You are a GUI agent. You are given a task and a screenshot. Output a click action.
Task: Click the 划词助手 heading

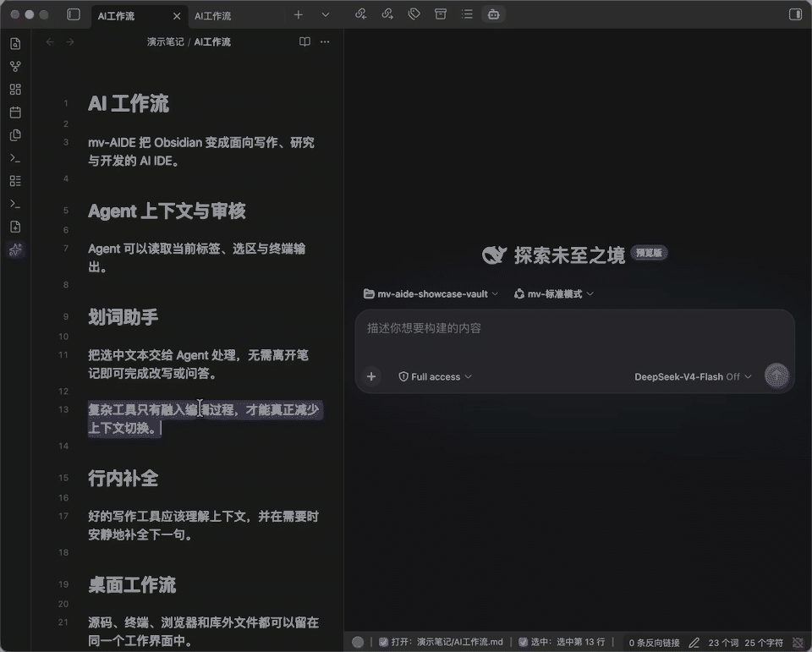coord(123,317)
